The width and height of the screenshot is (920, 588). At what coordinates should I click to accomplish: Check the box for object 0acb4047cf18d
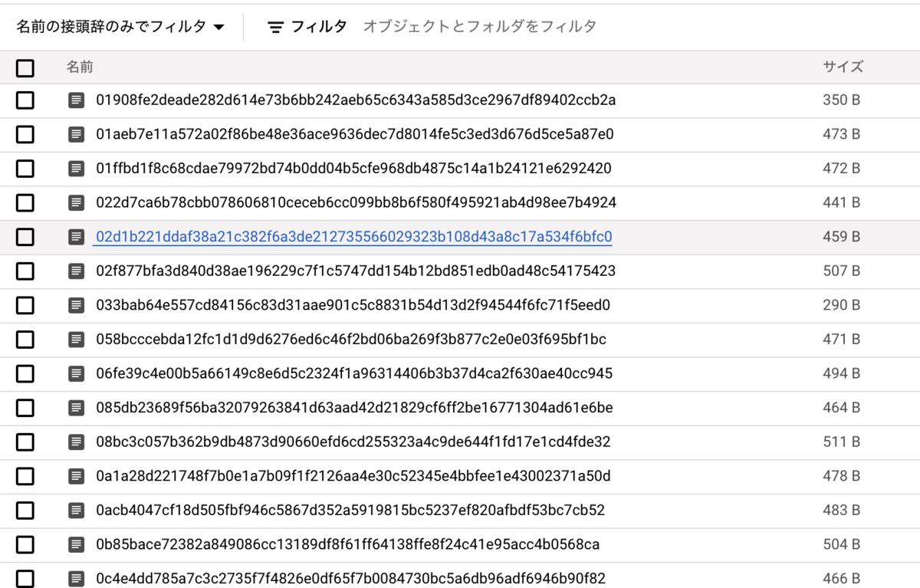coord(25,511)
